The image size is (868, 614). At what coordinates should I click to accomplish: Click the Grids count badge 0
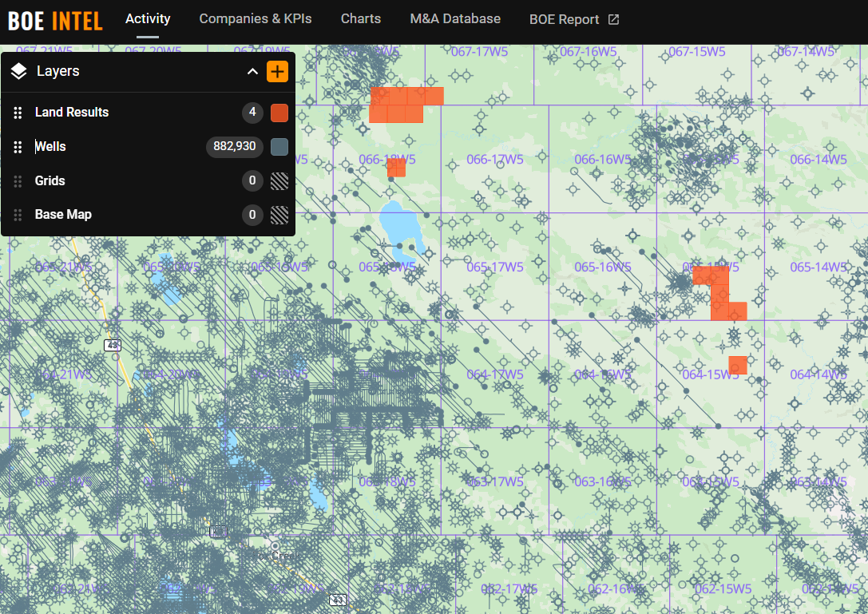point(252,181)
